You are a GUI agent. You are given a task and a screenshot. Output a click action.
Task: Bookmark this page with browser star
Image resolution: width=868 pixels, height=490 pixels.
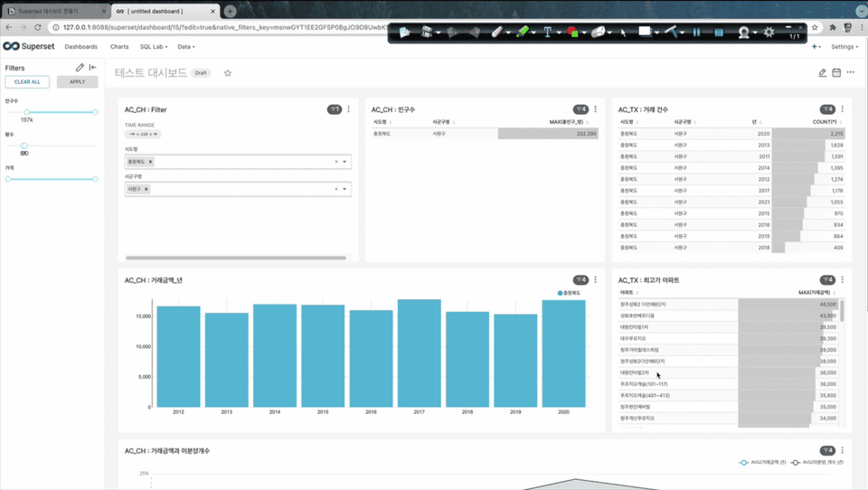click(x=815, y=27)
